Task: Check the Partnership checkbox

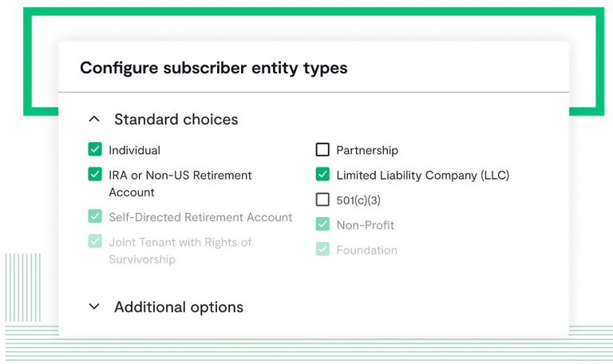Action: point(322,149)
